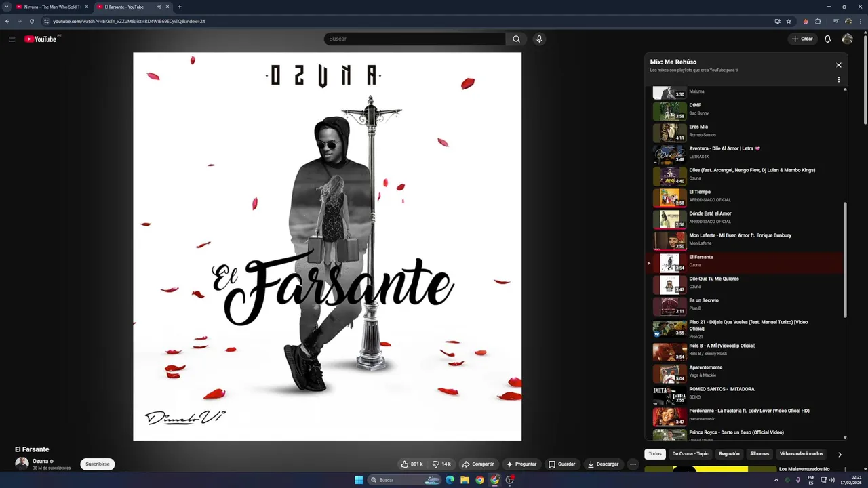This screenshot has height=488, width=868.
Task: Show hidden system tray icons
Action: (x=776, y=480)
